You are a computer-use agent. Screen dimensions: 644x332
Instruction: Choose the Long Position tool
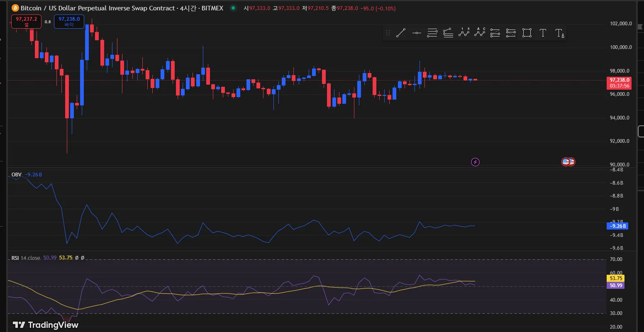[x=495, y=33]
